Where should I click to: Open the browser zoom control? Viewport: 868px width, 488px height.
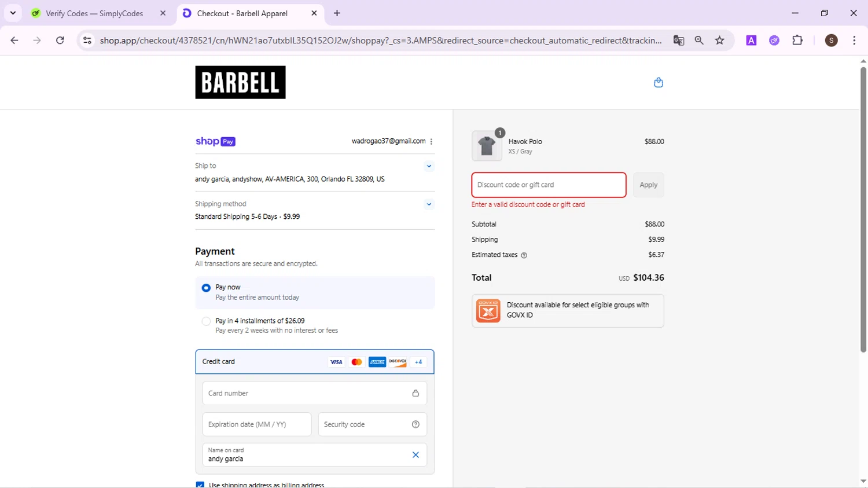(699, 41)
